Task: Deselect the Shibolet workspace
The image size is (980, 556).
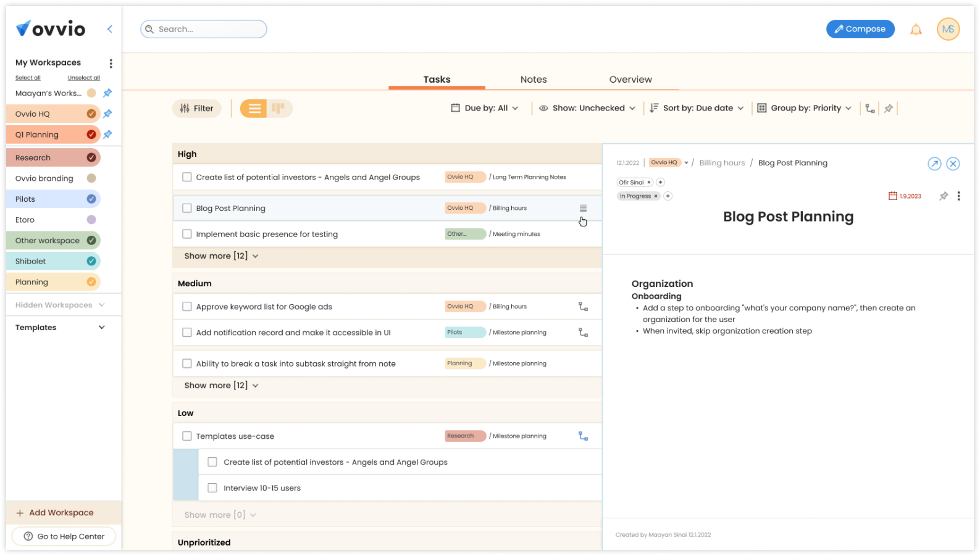Action: click(x=91, y=261)
